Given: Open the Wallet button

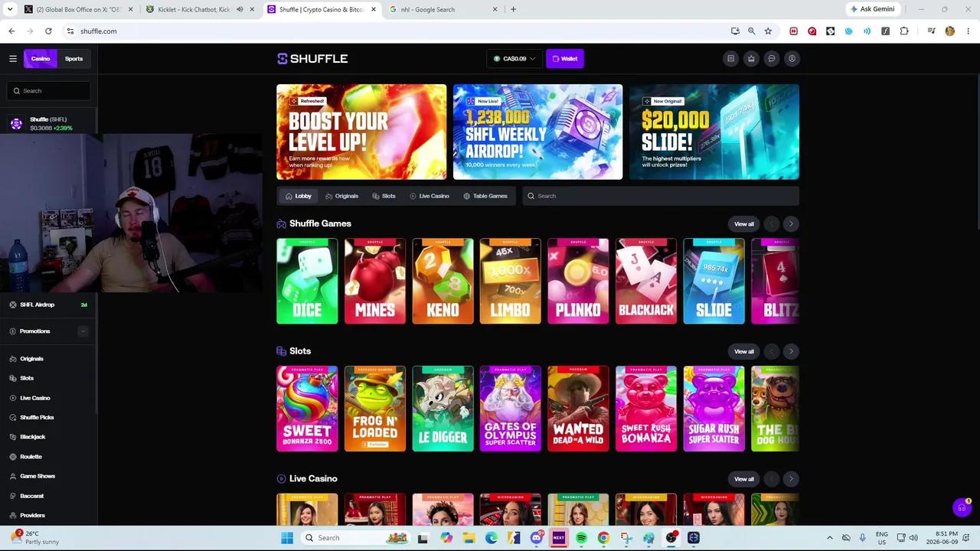Looking at the screenshot, I should tap(565, 58).
